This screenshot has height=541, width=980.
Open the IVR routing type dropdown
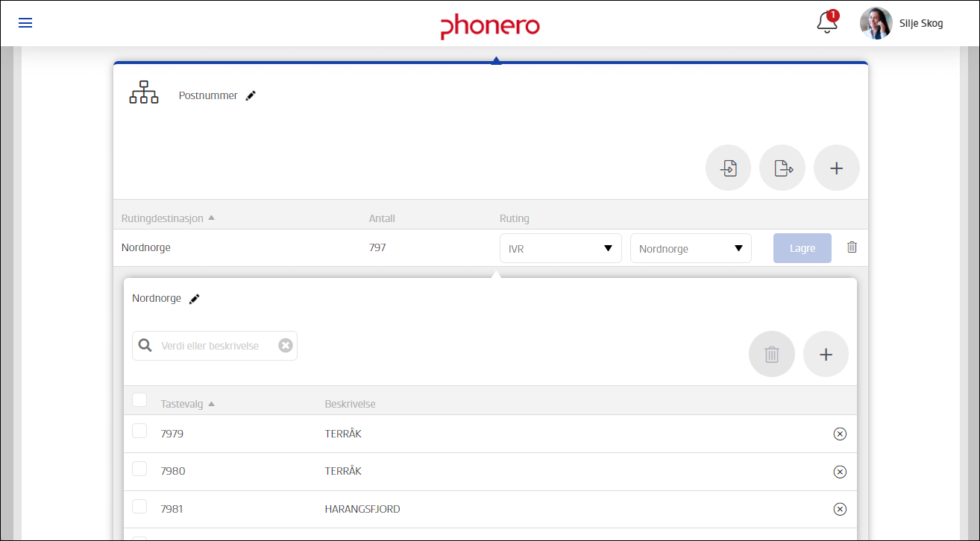[x=561, y=248]
